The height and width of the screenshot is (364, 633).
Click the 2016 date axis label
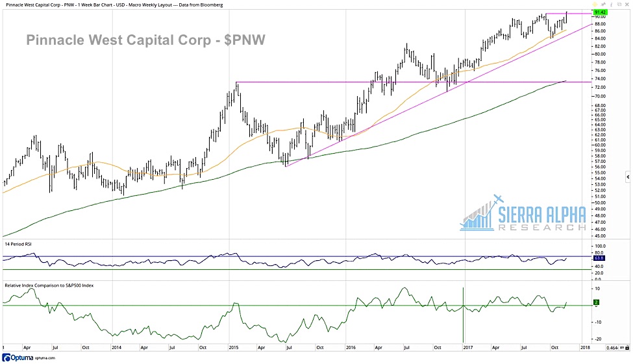pyautogui.click(x=351, y=347)
